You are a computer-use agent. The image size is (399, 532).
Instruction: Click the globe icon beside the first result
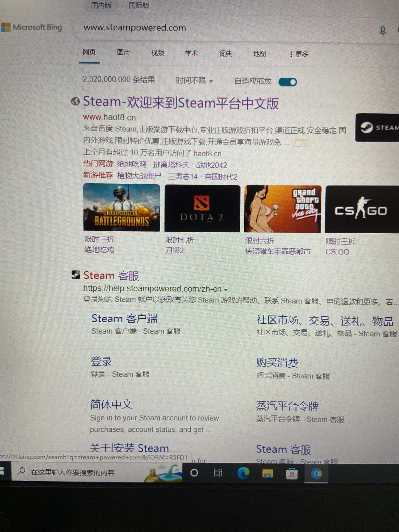point(75,101)
